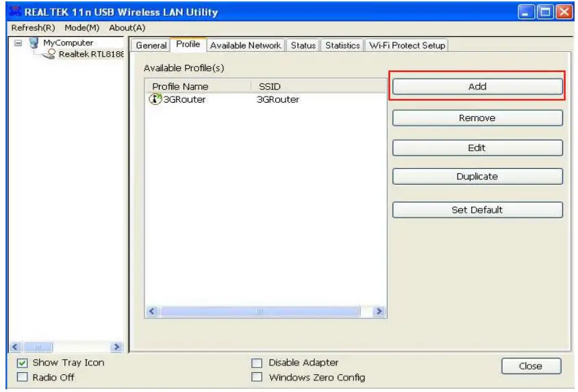Click profile list scrollbar left arrow
This screenshot has width=578, height=392.
(152, 311)
